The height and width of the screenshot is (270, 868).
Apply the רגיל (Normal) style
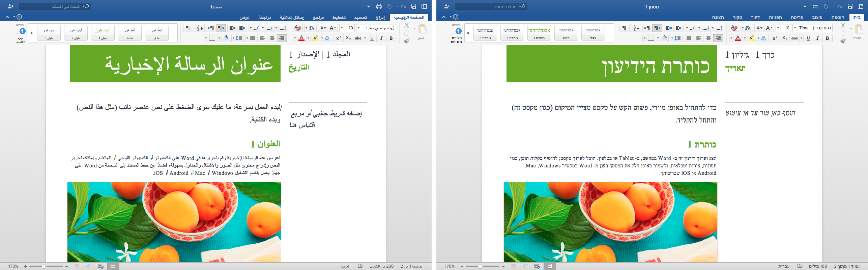pyautogui.click(x=593, y=33)
